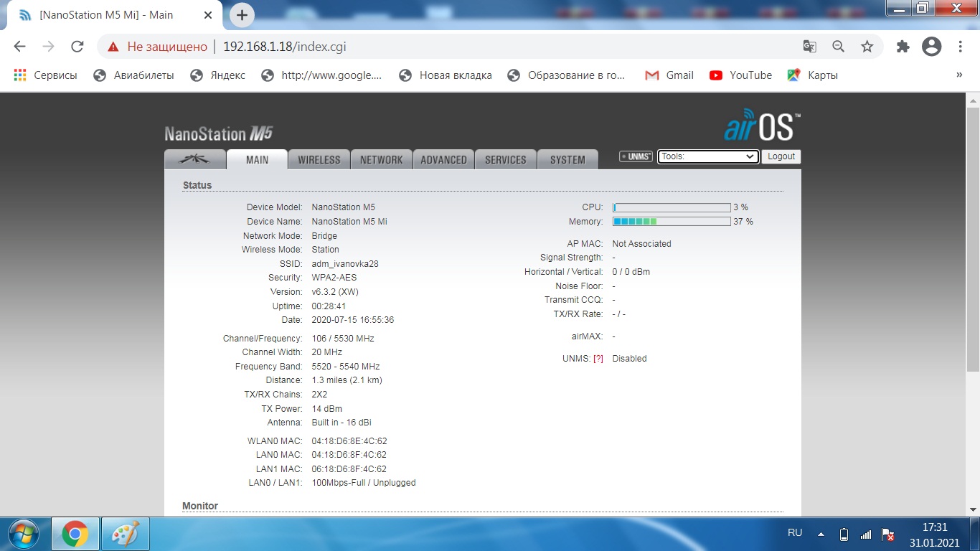Click the Chrome taskbar icon
The width and height of the screenshot is (980, 551).
[x=75, y=534]
